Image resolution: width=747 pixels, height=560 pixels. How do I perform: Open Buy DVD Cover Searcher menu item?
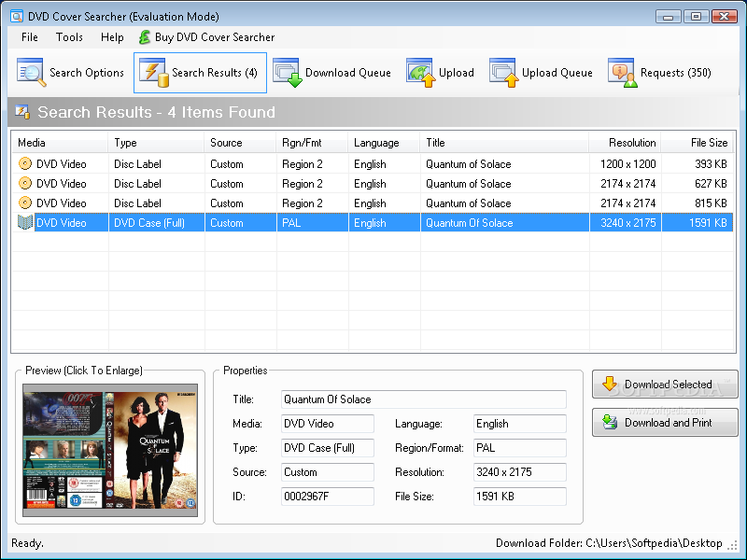point(206,37)
